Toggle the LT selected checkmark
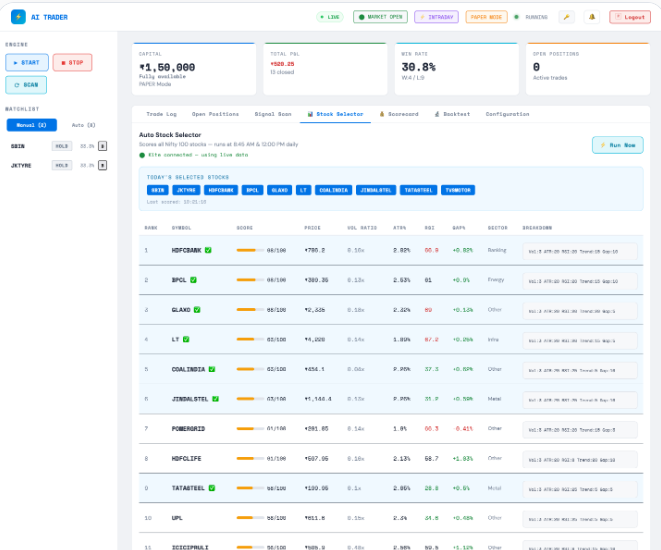Screen dimensions: 661x550 [x=186, y=339]
